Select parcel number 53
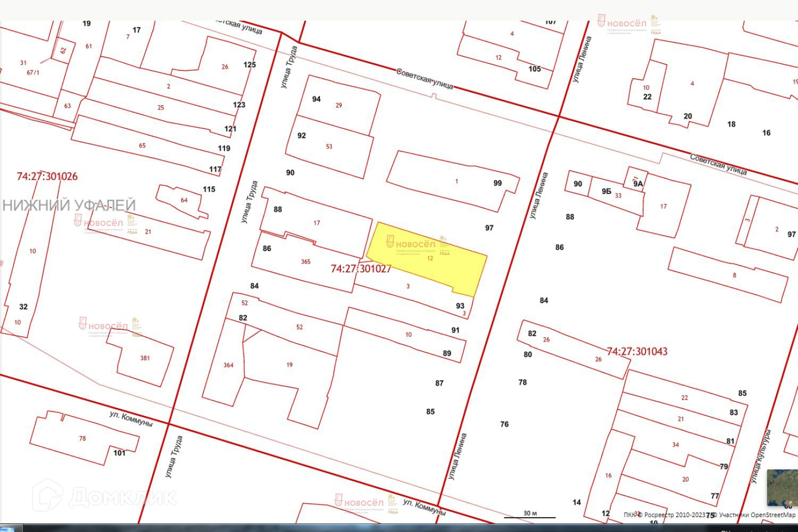798x532 pixels. (329, 147)
